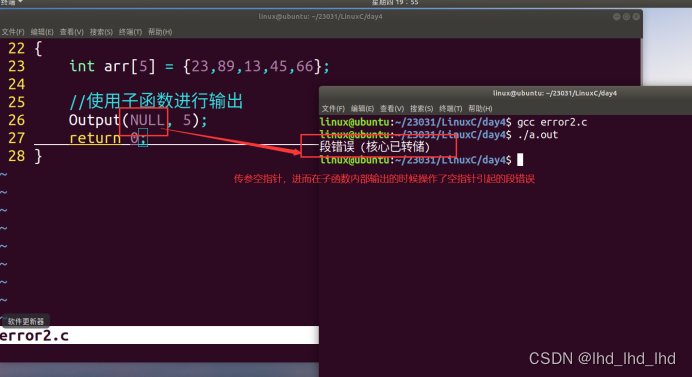This screenshot has width=692, height=377.
Task: Open 帮助(H) menu in front terminal window
Action: pyautogui.click(x=480, y=109)
